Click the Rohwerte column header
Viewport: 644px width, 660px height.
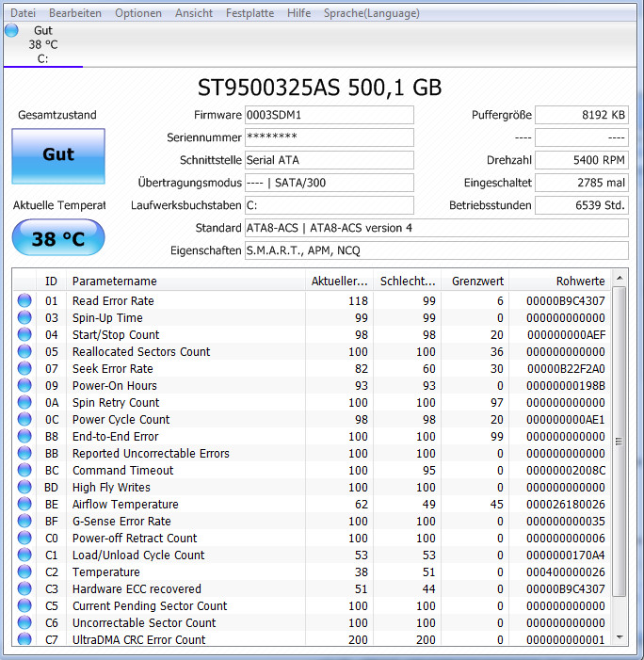click(x=560, y=281)
